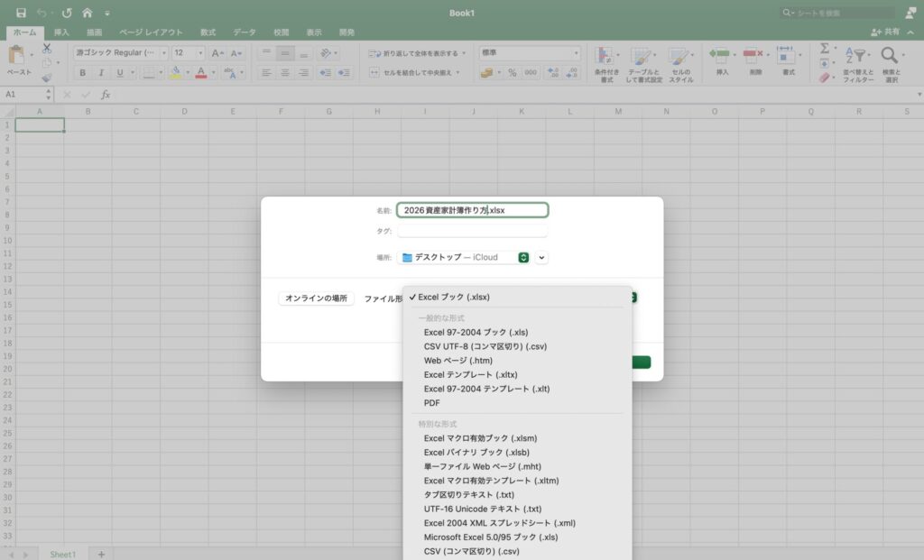Click the fx insert function icon

[x=106, y=95]
